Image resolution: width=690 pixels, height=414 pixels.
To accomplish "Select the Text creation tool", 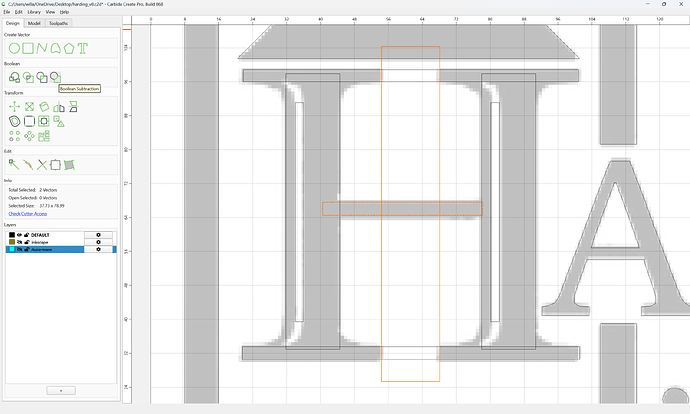I will click(x=83, y=48).
